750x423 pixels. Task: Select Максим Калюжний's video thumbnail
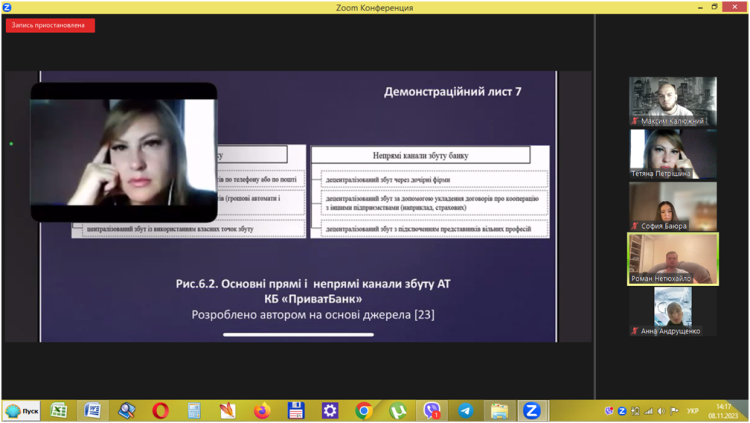(x=672, y=101)
